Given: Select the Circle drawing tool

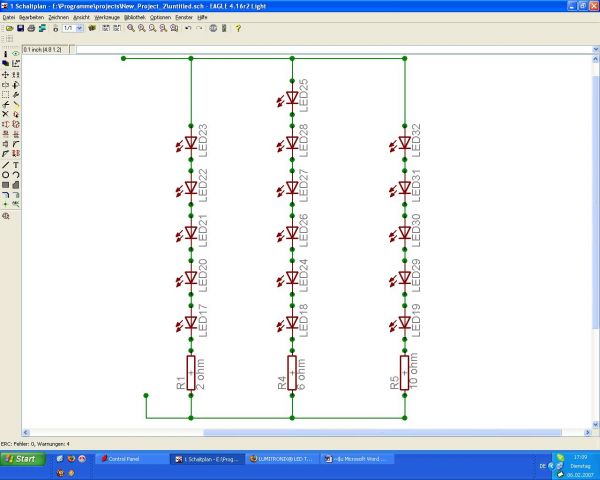Looking at the screenshot, I should point(5,174).
